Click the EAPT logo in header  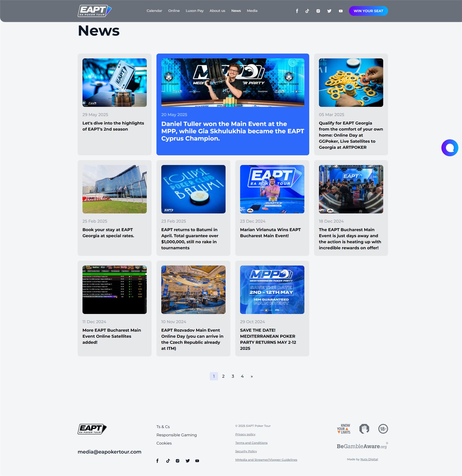[x=94, y=11]
